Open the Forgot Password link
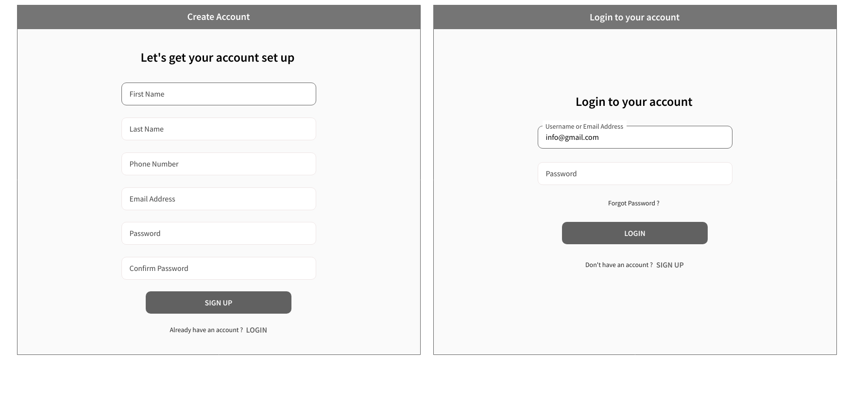 point(634,203)
